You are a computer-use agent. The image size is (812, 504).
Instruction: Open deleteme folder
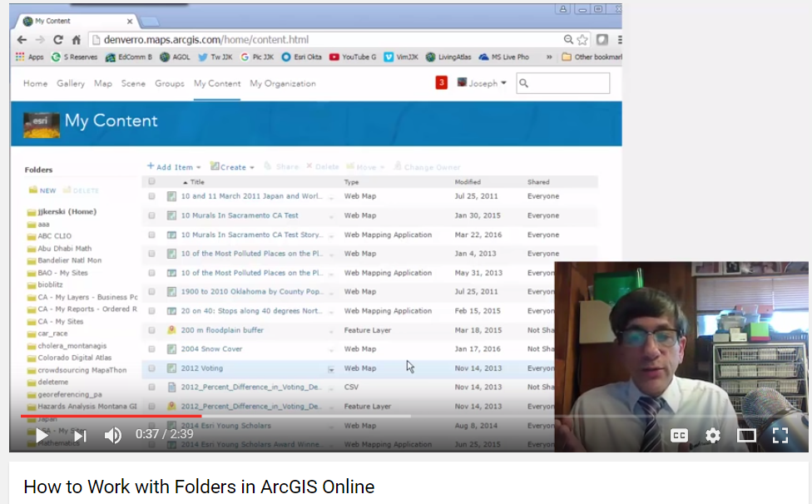[x=52, y=382]
